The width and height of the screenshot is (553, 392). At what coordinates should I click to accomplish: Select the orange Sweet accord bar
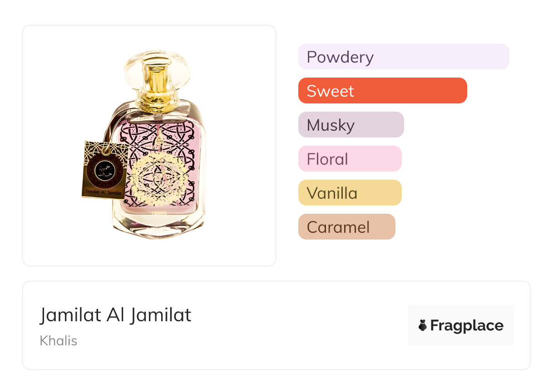382,91
